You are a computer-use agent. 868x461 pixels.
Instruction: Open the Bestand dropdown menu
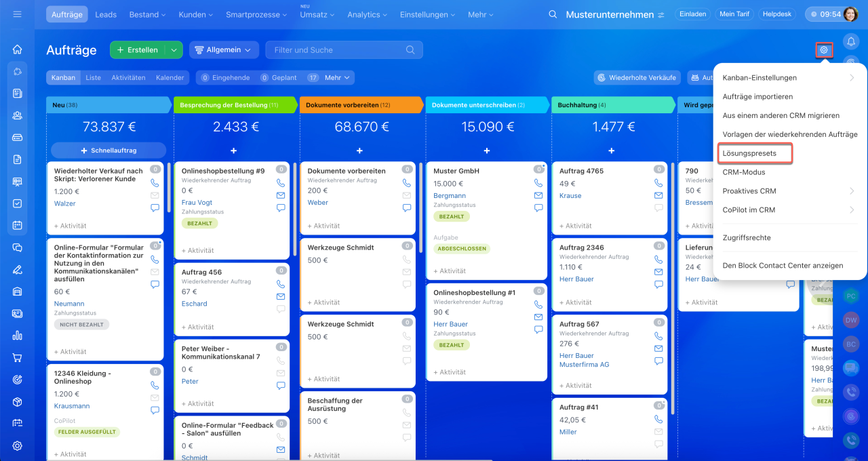(x=146, y=14)
